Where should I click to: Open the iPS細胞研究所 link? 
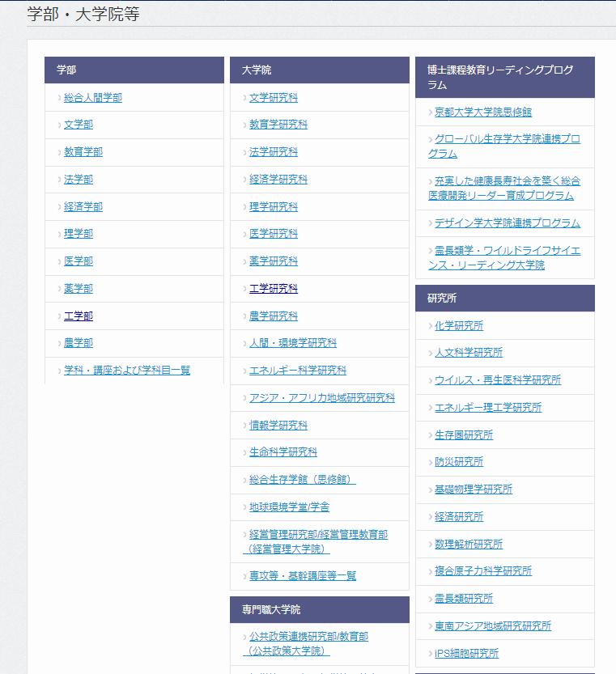[x=466, y=654]
